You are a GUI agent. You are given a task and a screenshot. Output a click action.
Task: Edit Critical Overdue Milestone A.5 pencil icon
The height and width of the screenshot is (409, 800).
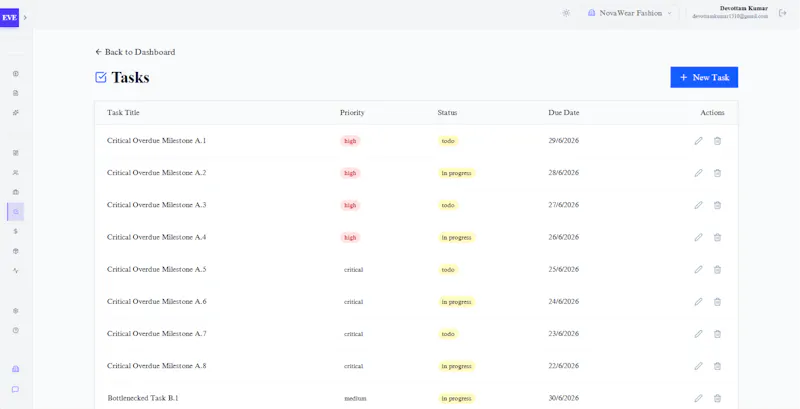coord(698,269)
